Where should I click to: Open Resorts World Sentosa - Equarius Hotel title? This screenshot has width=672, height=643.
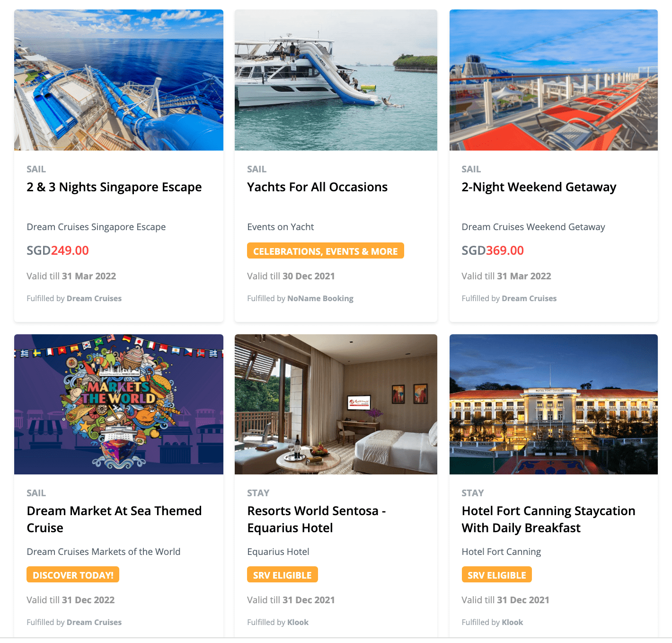pos(317,519)
